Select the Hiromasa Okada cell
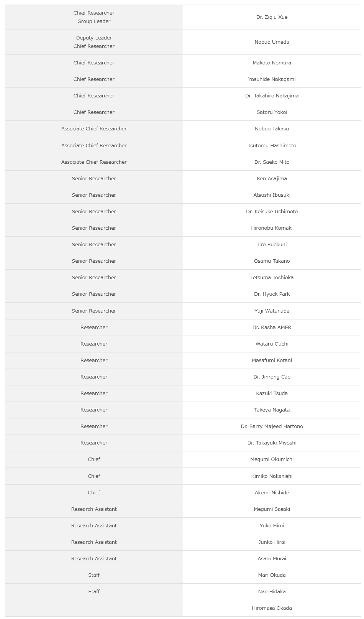 [272, 608]
